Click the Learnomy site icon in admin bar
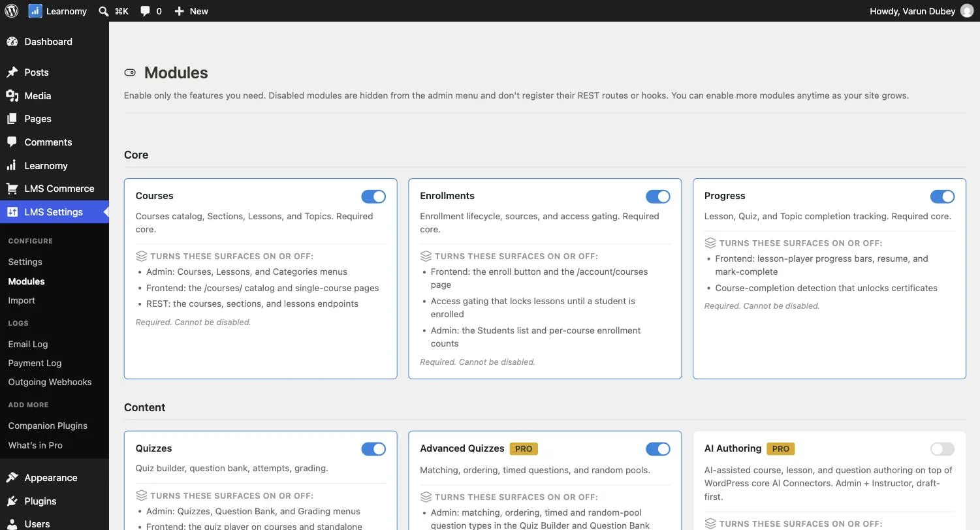 tap(35, 11)
